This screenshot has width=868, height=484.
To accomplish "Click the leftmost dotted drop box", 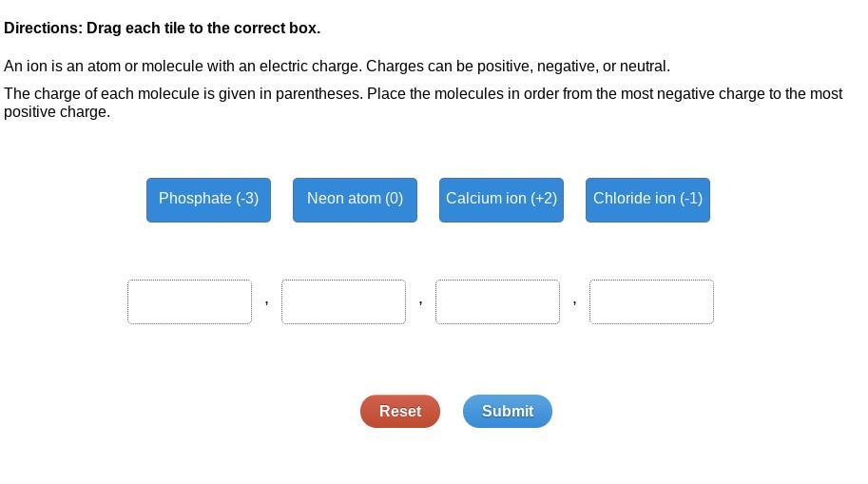I will pyautogui.click(x=189, y=301).
